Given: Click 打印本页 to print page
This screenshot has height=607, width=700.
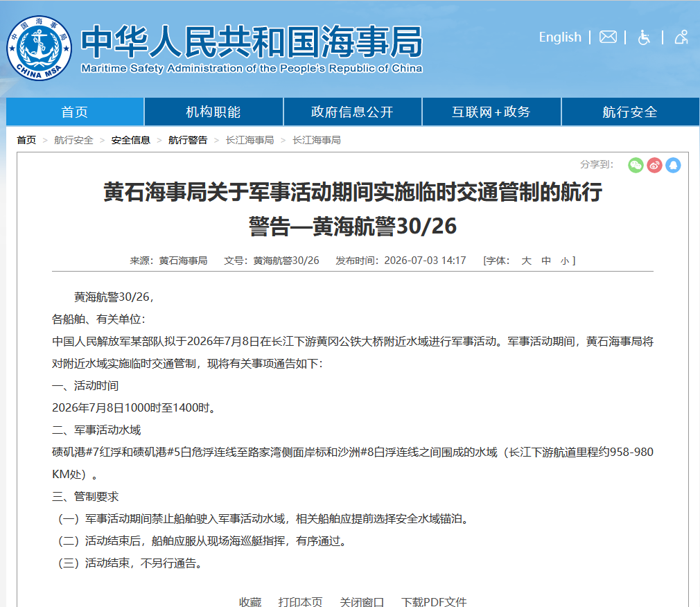Looking at the screenshot, I should (x=300, y=601).
